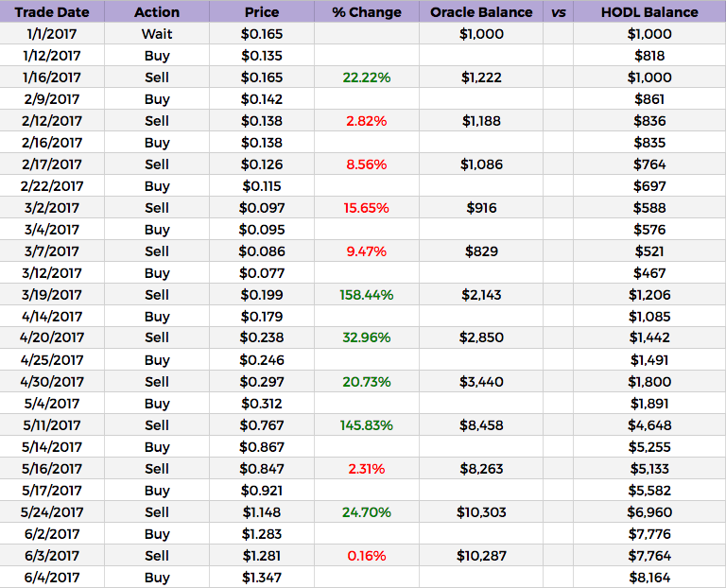Screen dimensions: 726x588
Task: Click the $1,086 Oracle balance cell
Action: [x=481, y=164]
